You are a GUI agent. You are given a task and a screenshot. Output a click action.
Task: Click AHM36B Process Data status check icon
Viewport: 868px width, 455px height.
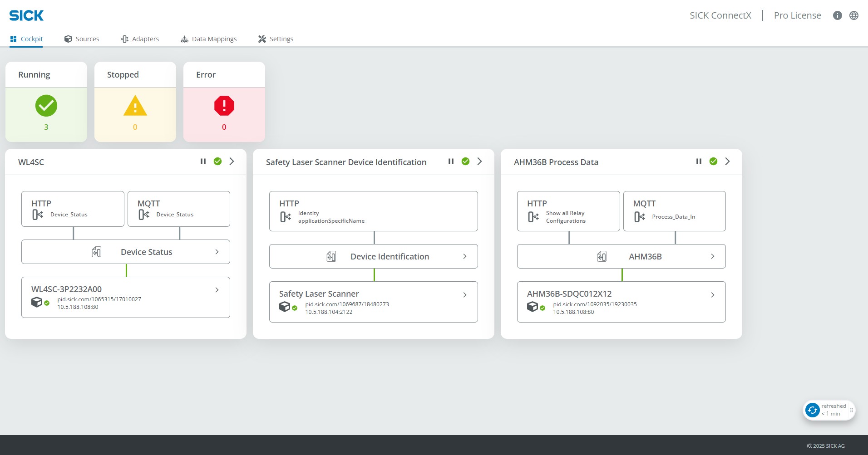click(714, 161)
